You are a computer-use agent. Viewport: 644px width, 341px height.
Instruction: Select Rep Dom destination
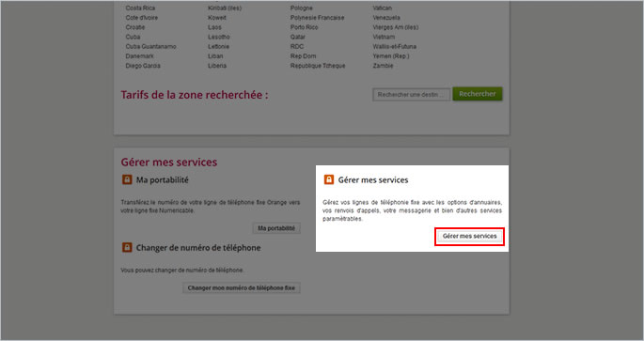click(x=303, y=55)
